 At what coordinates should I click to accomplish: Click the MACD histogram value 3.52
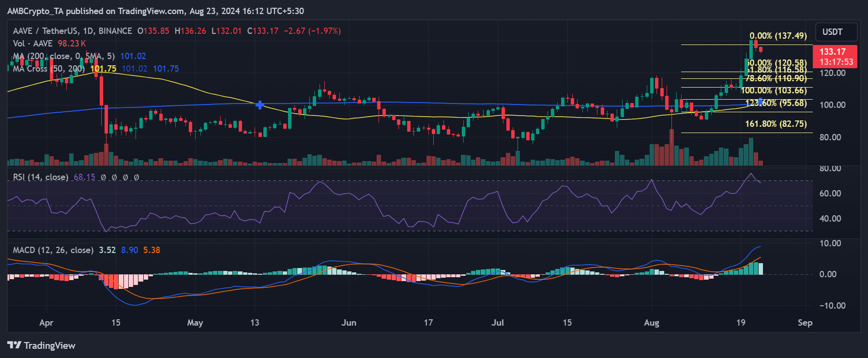[x=107, y=250]
